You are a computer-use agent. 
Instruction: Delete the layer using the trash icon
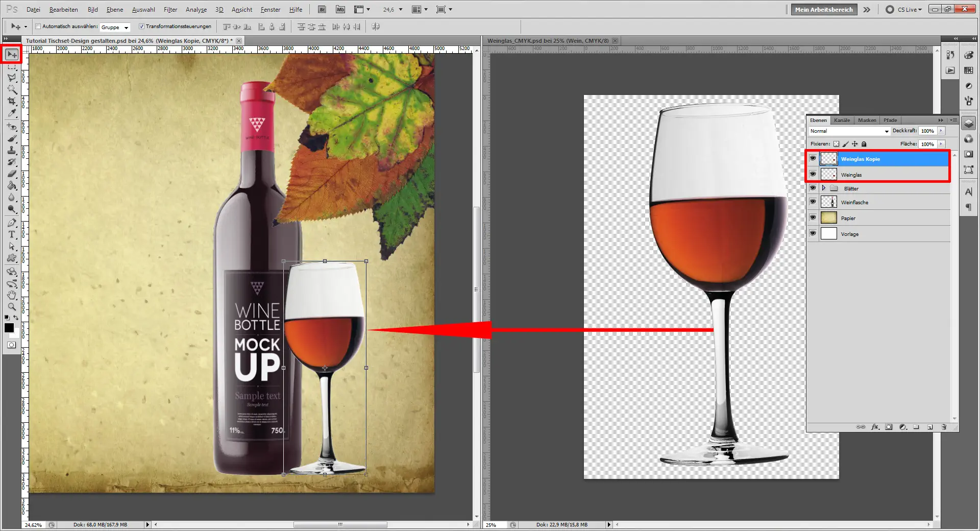point(944,427)
